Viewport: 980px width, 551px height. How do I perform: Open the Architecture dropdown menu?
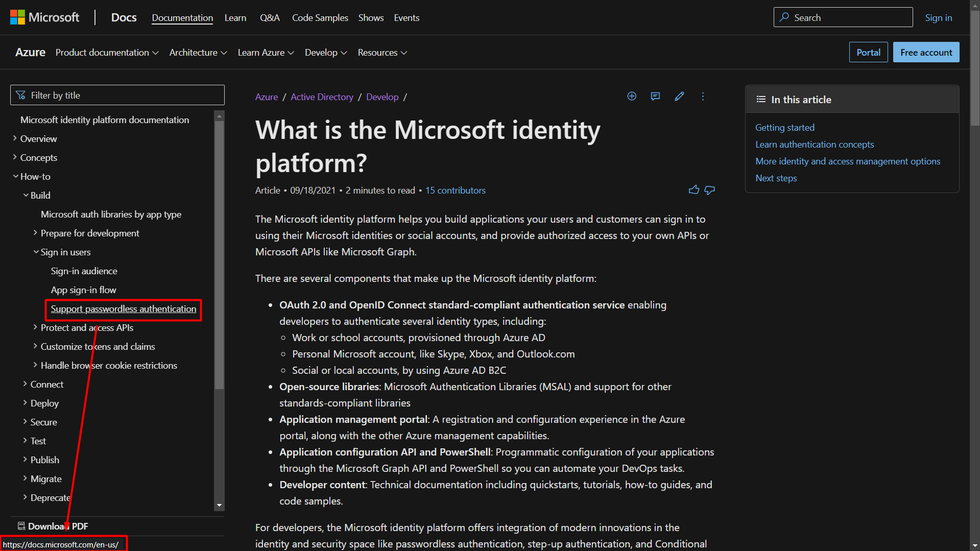point(198,53)
